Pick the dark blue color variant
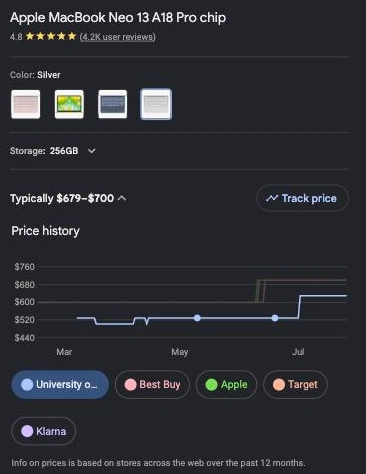The height and width of the screenshot is (474, 366). click(113, 104)
